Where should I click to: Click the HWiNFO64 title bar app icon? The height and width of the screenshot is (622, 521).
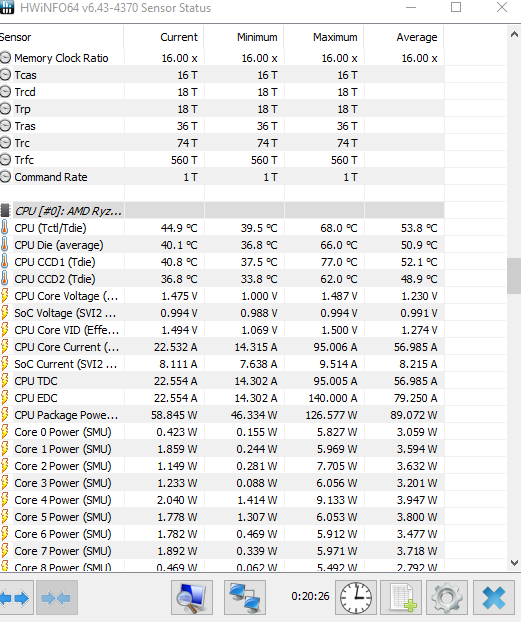tap(6, 7)
